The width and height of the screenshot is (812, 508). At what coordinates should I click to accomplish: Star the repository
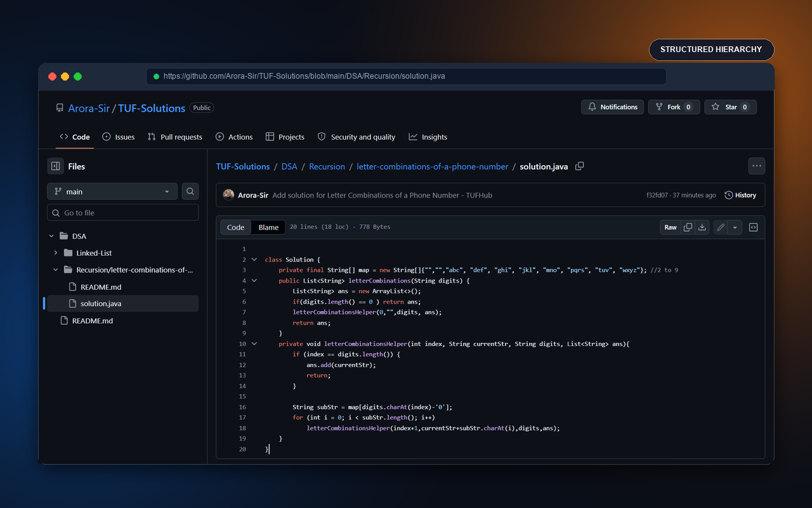tap(730, 107)
